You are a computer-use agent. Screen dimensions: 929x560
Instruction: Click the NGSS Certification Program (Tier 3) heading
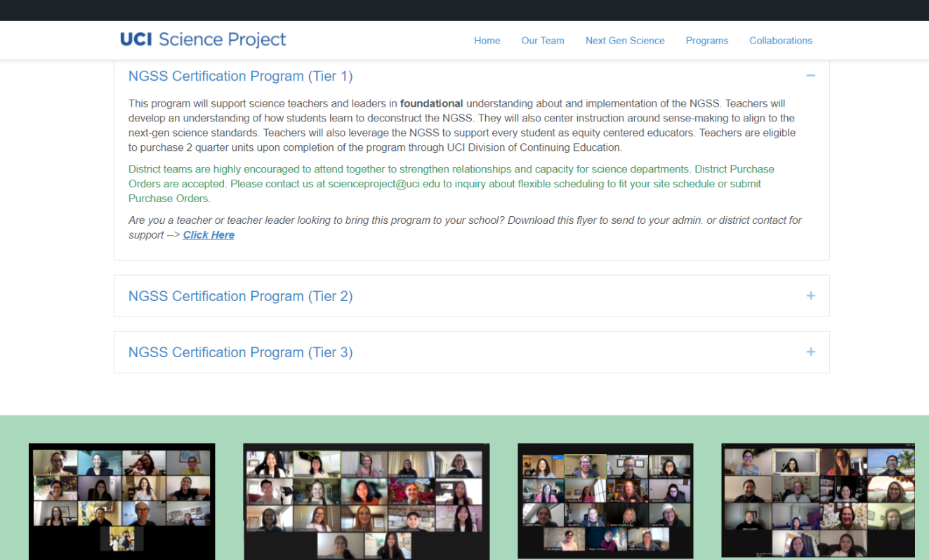[x=240, y=352]
